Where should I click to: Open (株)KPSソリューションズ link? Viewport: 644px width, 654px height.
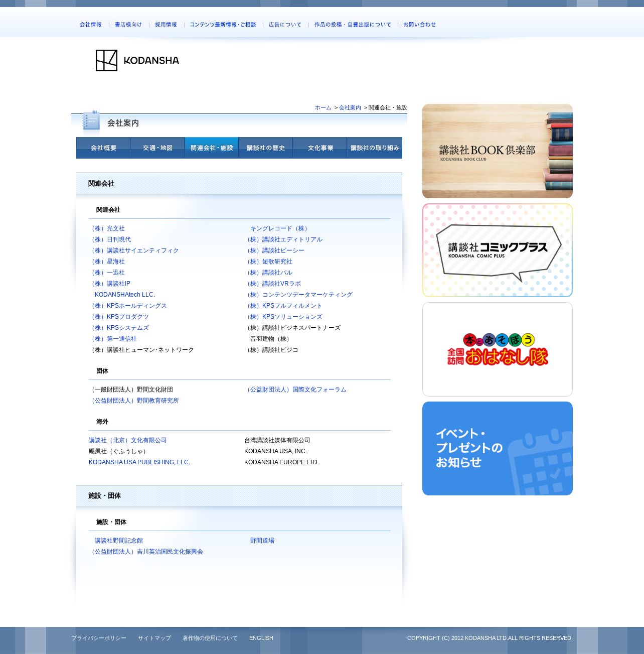[x=283, y=317]
